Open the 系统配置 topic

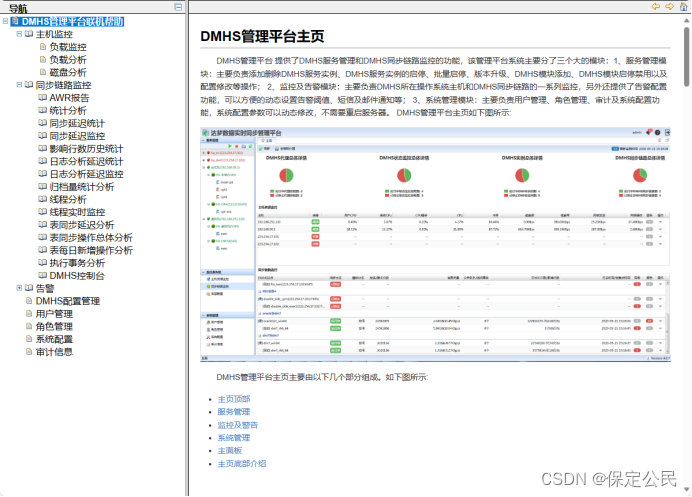tap(54, 339)
